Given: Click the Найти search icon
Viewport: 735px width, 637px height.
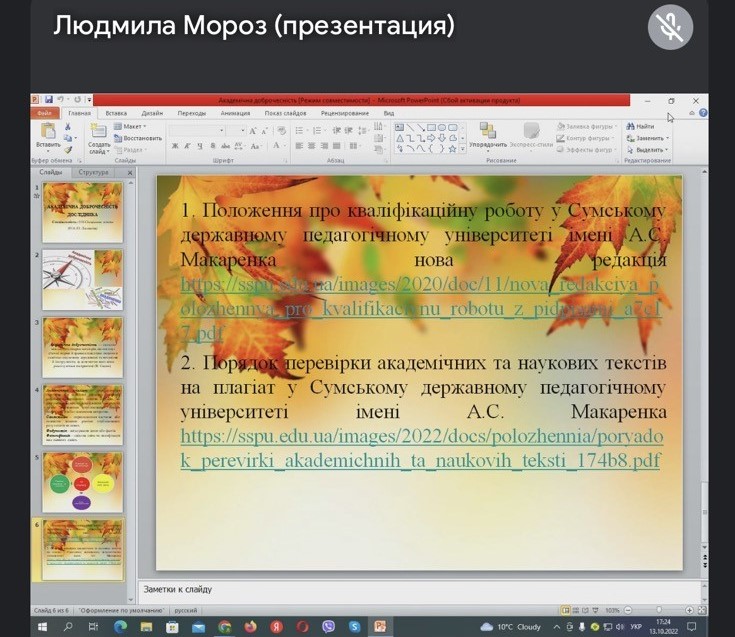Looking at the screenshot, I should (640, 127).
